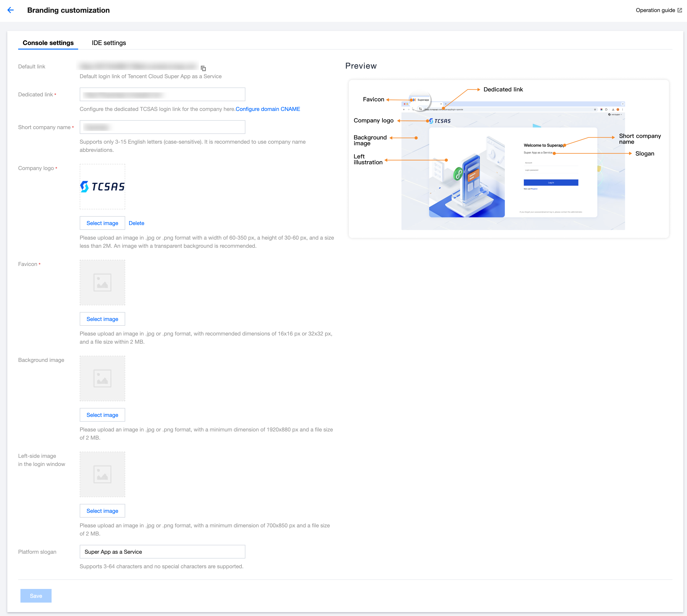Screen dimensions: 687x616
Task: Click into the Platform slogan field
Action: [x=162, y=552]
